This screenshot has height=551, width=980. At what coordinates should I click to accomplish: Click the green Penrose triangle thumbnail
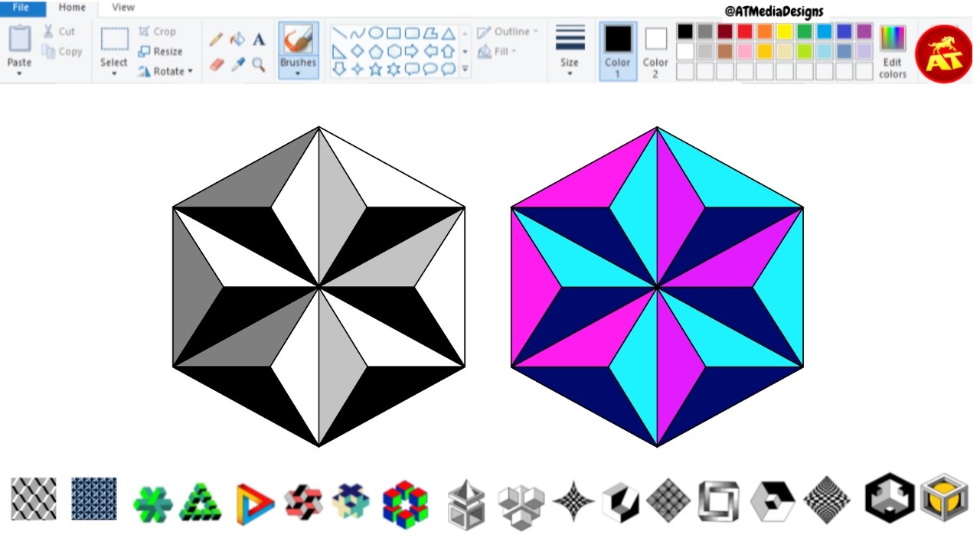(201, 503)
